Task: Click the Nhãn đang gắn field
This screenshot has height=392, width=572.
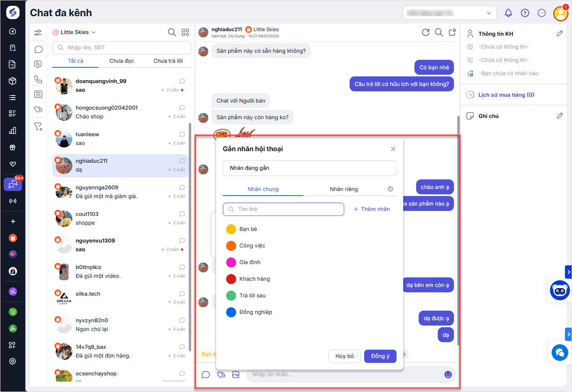Action: coord(310,168)
